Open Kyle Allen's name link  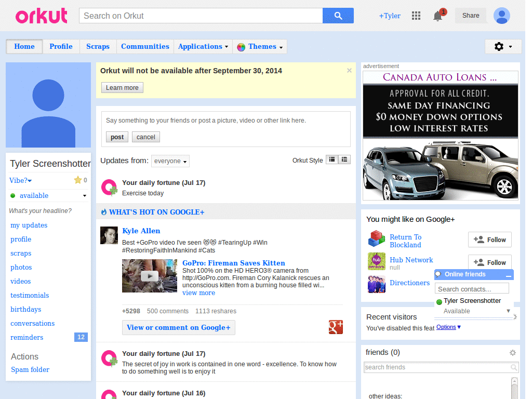(x=141, y=231)
